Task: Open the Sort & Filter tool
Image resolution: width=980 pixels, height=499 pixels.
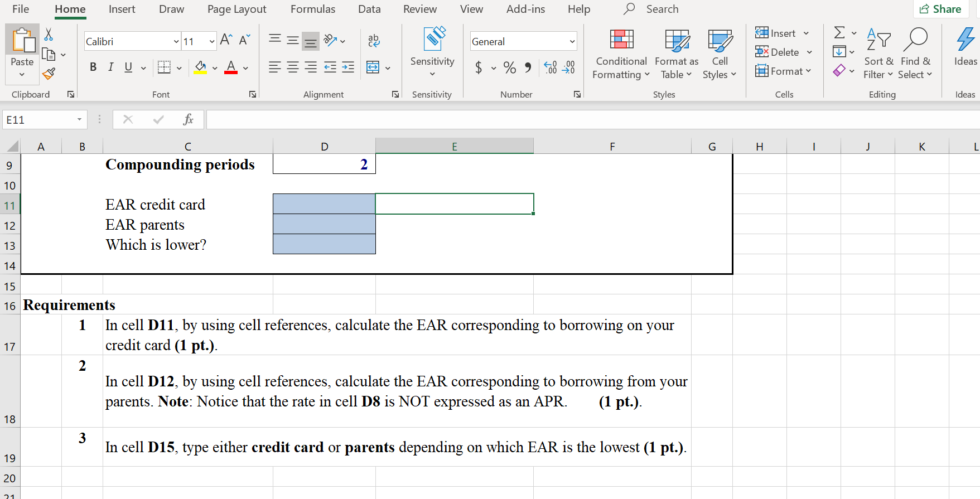Action: (878, 54)
